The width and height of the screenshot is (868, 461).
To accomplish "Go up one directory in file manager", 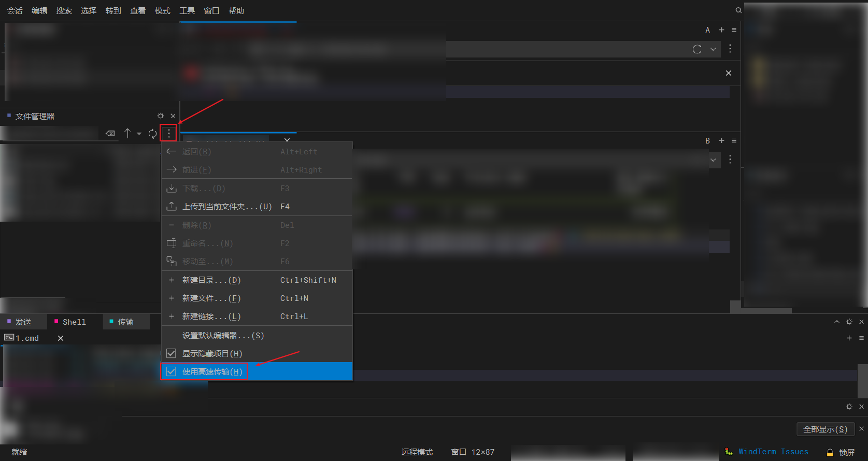I will coord(127,134).
